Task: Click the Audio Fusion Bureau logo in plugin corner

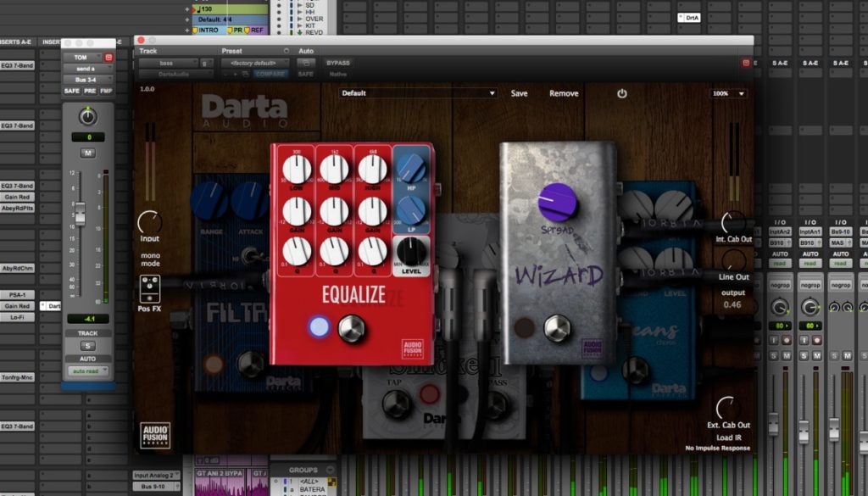Action: point(155,435)
